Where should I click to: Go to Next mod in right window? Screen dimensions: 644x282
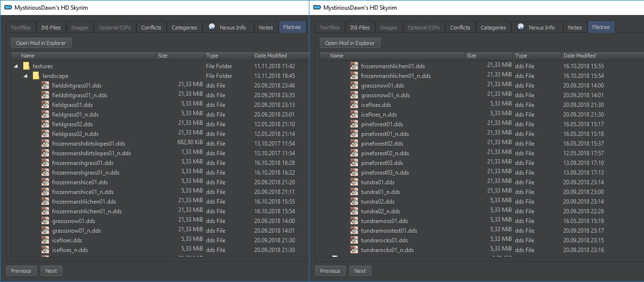tap(360, 271)
